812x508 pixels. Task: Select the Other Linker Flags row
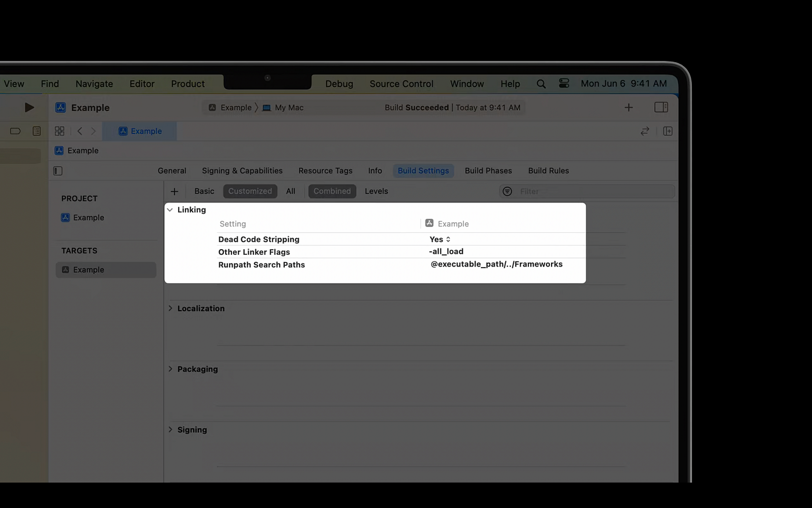[x=401, y=252]
